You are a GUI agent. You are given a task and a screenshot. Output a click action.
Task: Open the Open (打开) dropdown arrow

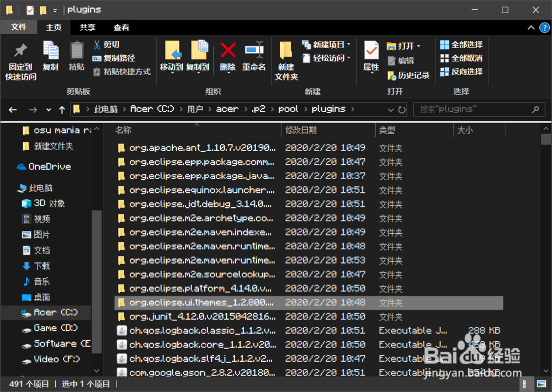point(418,46)
